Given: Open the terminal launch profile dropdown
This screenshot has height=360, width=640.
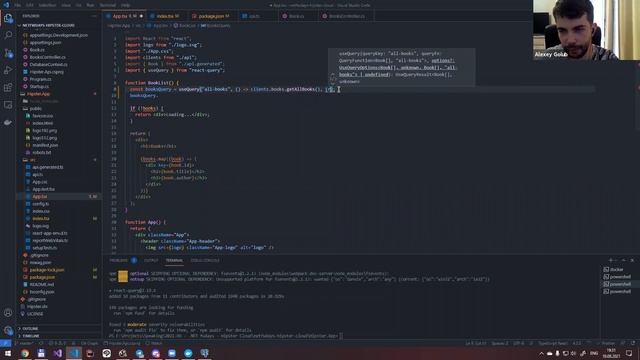Looking at the screenshot, I should (617, 260).
